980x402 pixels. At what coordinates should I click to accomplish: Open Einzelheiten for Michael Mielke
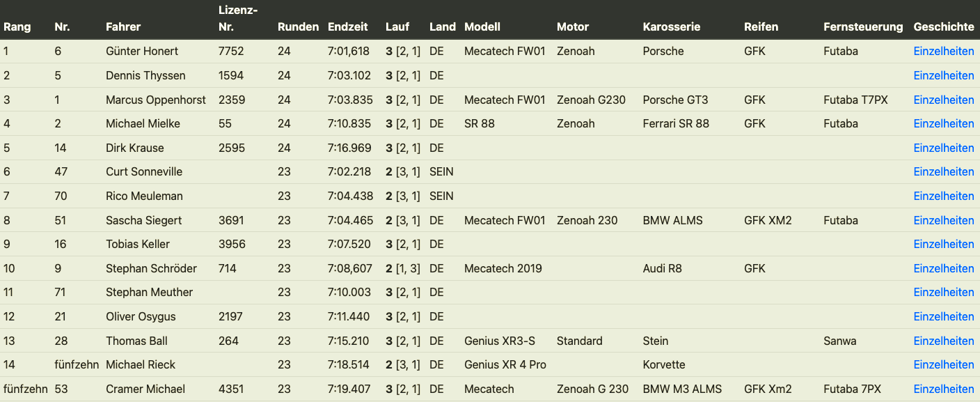(x=943, y=123)
